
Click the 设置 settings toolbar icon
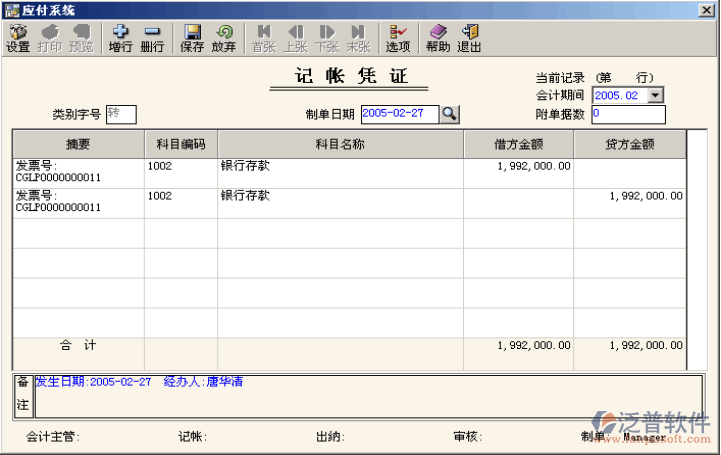click(x=18, y=38)
